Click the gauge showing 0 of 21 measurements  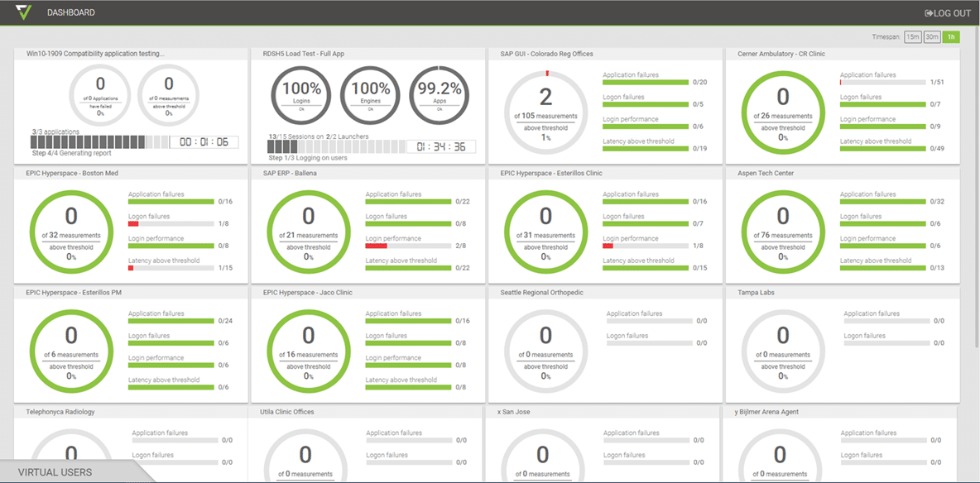click(x=309, y=232)
